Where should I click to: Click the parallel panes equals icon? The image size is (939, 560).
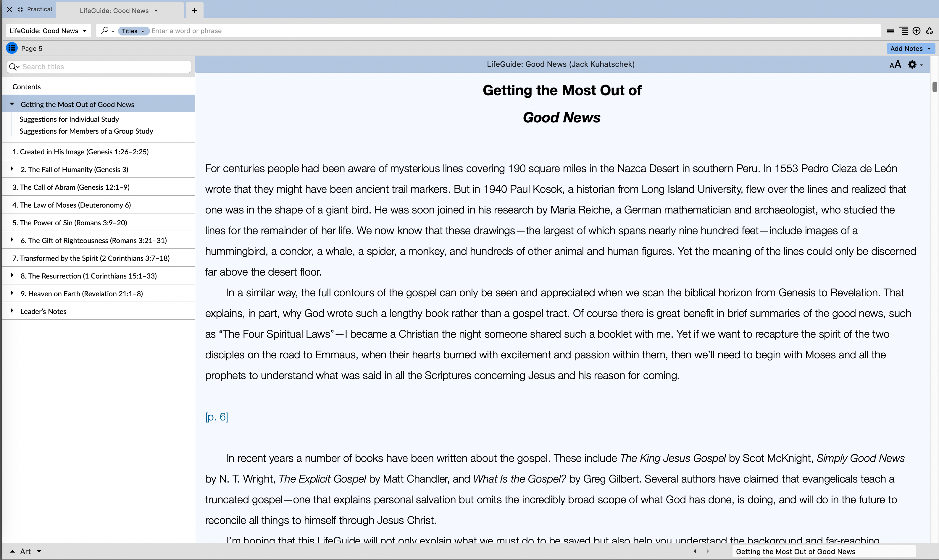[x=890, y=31]
